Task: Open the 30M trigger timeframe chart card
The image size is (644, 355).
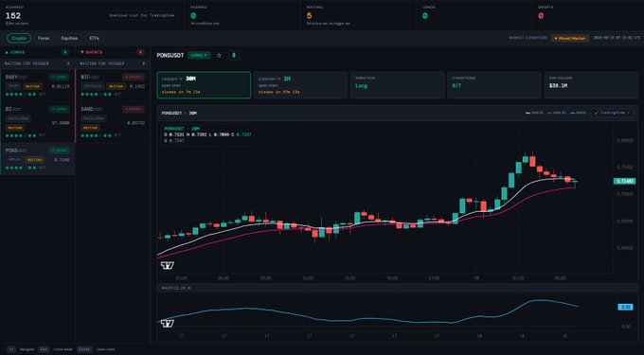Action: pyautogui.click(x=204, y=85)
